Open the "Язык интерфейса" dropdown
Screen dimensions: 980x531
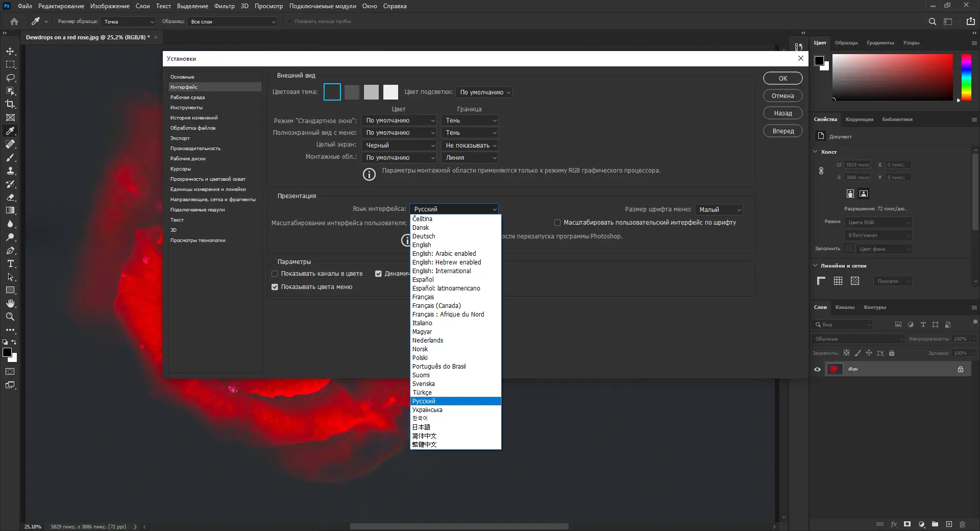[454, 209]
